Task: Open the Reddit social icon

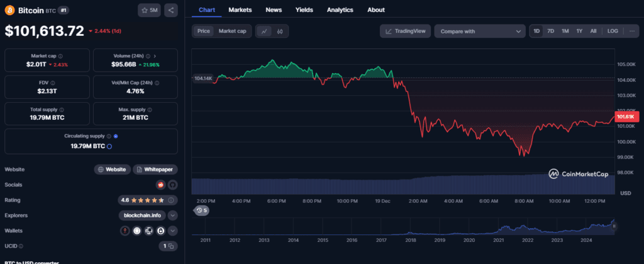Action: coord(160,185)
